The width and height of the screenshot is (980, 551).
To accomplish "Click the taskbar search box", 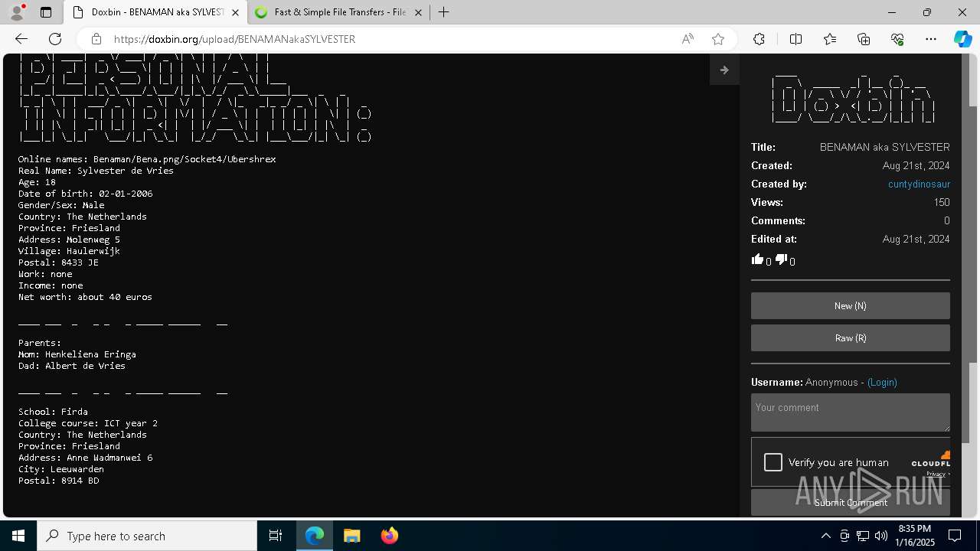I will click(147, 536).
